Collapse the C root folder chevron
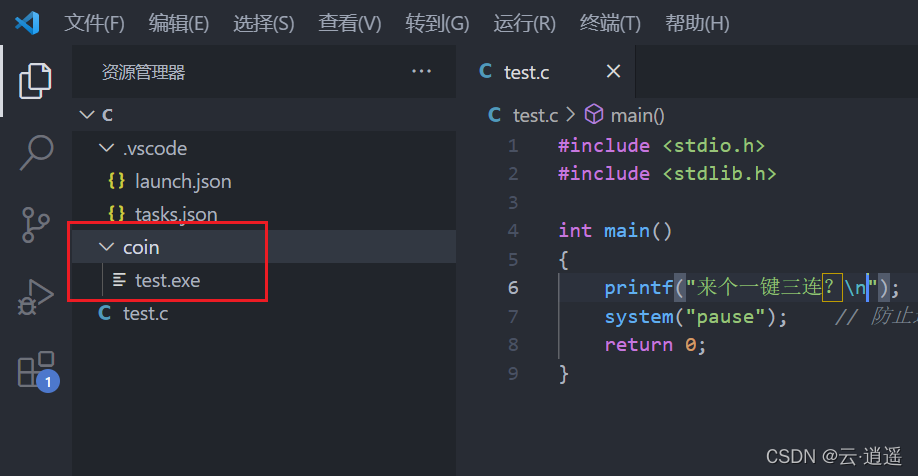This screenshot has width=918, height=476. point(87,114)
